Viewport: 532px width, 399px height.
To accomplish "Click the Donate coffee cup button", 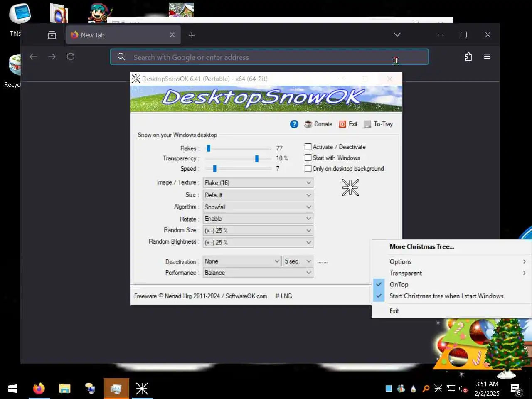I will [x=318, y=124].
